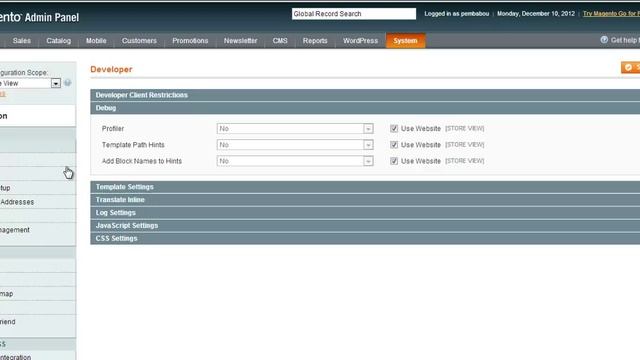Screen dimensions: 640x360
Task: Click the Profiler field label
Action: (113, 129)
